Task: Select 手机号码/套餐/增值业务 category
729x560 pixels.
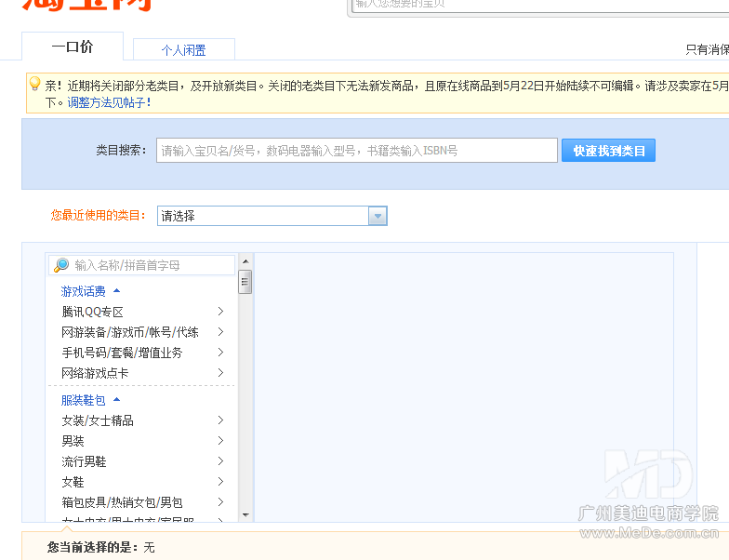Action: (122, 353)
